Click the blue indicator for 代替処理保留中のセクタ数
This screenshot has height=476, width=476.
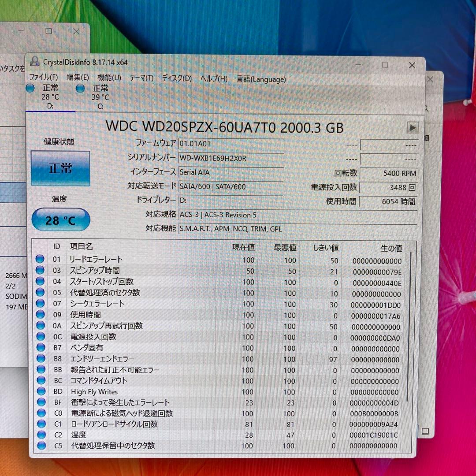click(41, 446)
